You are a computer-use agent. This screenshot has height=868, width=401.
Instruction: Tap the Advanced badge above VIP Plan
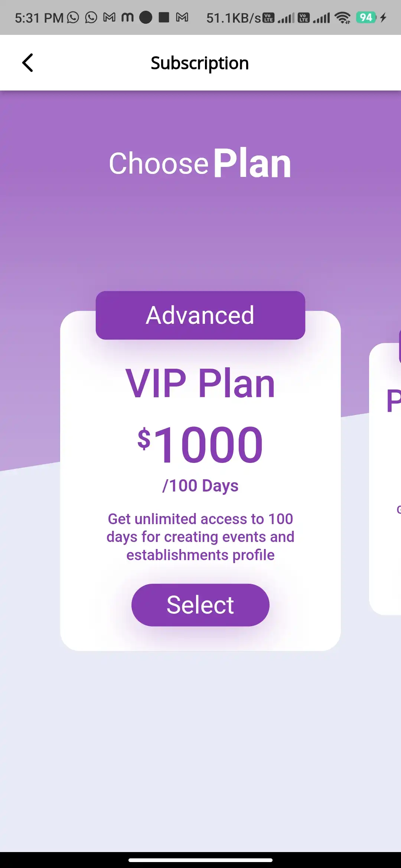[200, 315]
